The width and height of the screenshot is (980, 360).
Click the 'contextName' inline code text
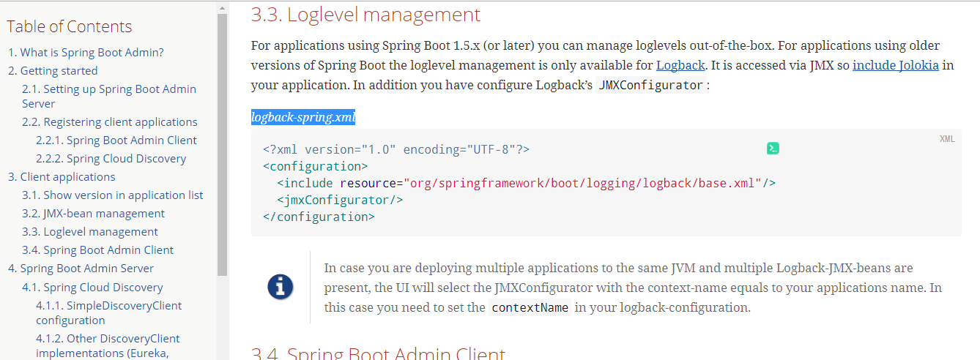coord(530,308)
